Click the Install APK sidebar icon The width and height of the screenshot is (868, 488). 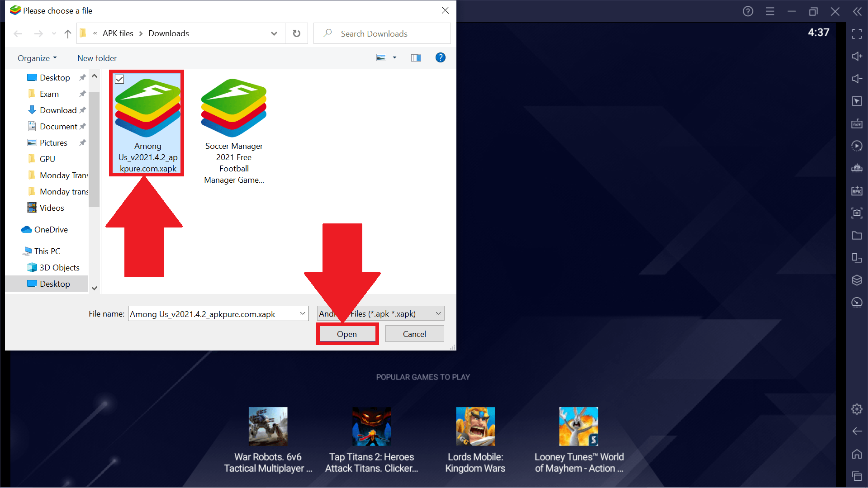(x=857, y=191)
